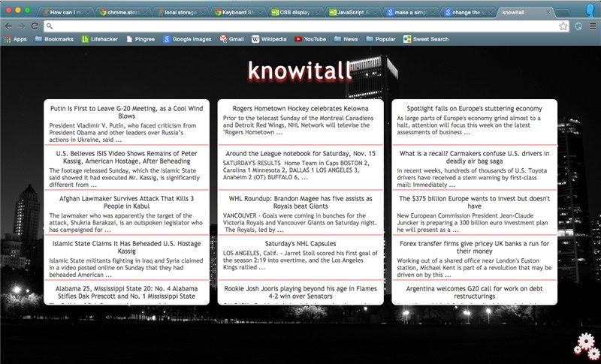This screenshot has width=601, height=364.
Task: Expand the Bookmarks folder
Action: tap(54, 39)
